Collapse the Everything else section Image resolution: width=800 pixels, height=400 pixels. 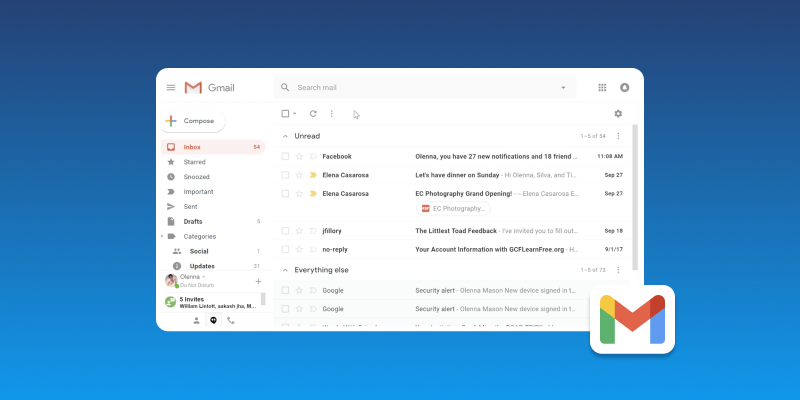click(x=285, y=270)
